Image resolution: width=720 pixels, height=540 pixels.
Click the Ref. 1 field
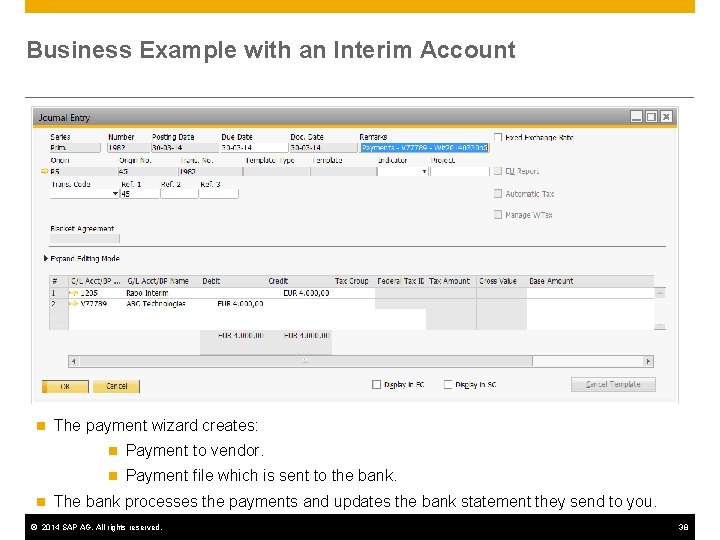(140, 194)
